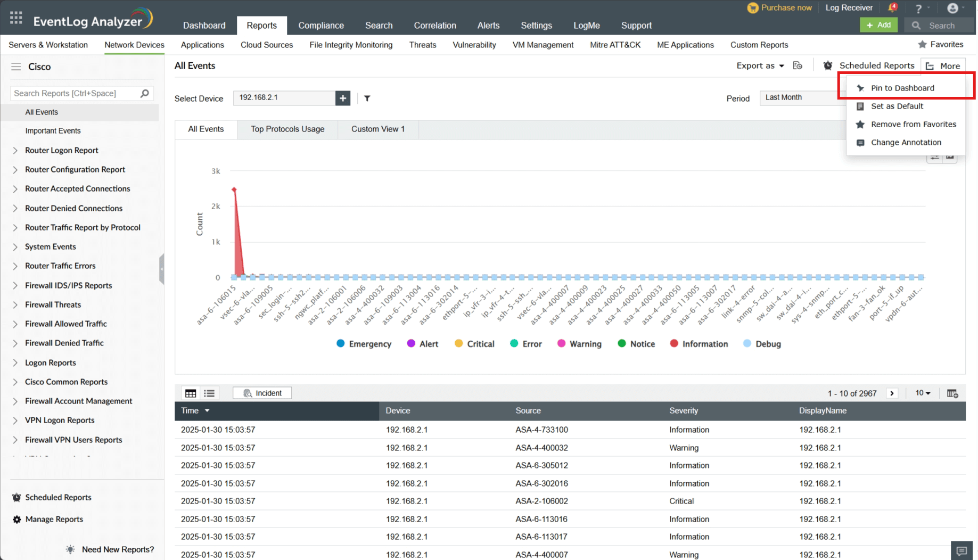The height and width of the screenshot is (560, 978).
Task: Select Pin to Dashboard menu entry
Action: [x=906, y=88]
